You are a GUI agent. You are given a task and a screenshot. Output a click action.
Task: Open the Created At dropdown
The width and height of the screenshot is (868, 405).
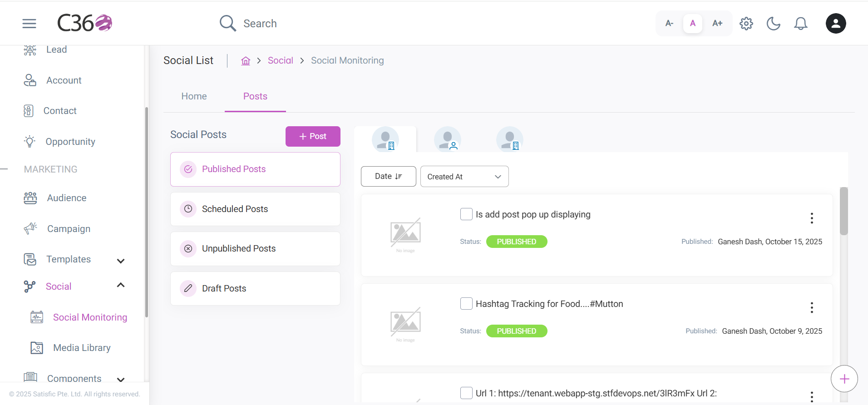pos(464,177)
